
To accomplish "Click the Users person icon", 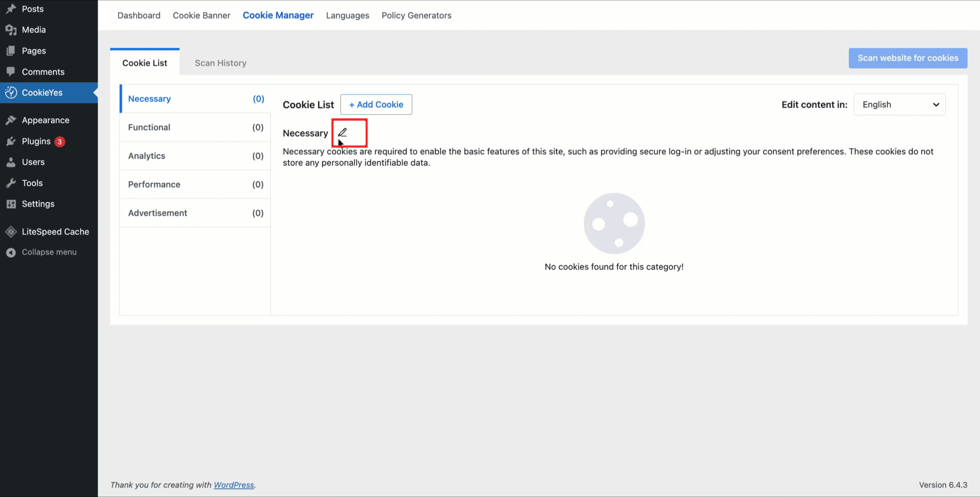I will (x=11, y=162).
